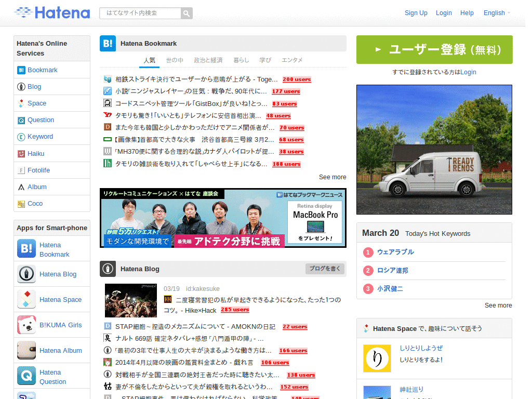The image size is (532, 399).
Task: Click the 285 users bookmark count
Action: (235, 310)
